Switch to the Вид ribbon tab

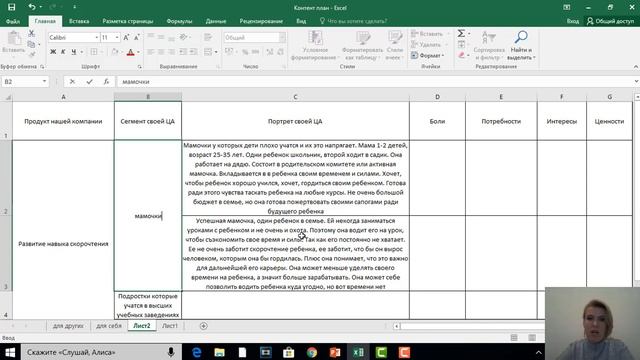click(x=301, y=21)
